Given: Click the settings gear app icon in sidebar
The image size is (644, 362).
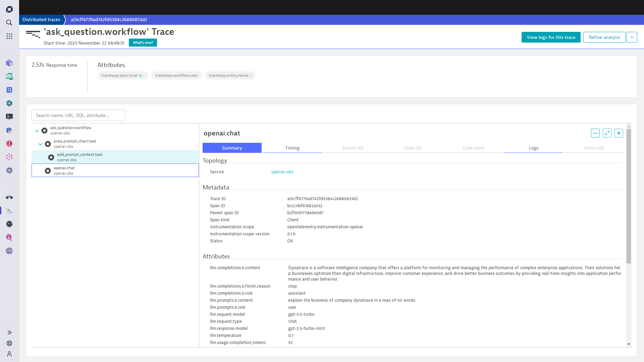Looking at the screenshot, I should coord(9,170).
